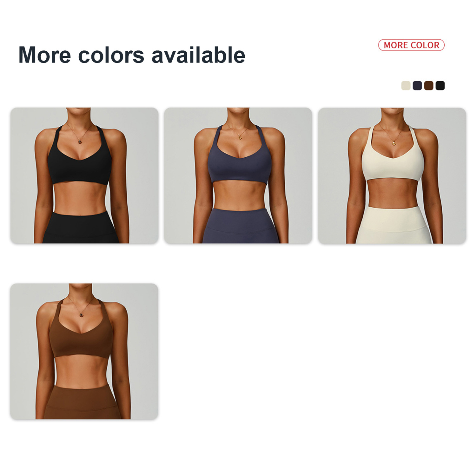
Task: Click the necklace pendant in black outfit photo
Action: coord(80,141)
